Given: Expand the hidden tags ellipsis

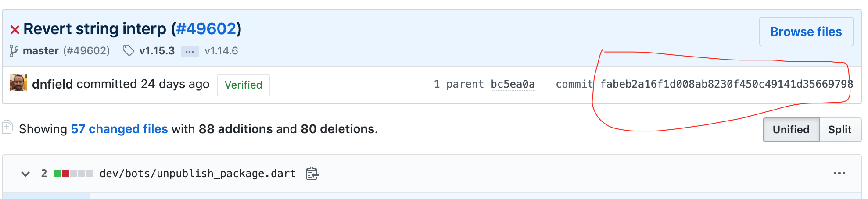Looking at the screenshot, I should pyautogui.click(x=190, y=51).
